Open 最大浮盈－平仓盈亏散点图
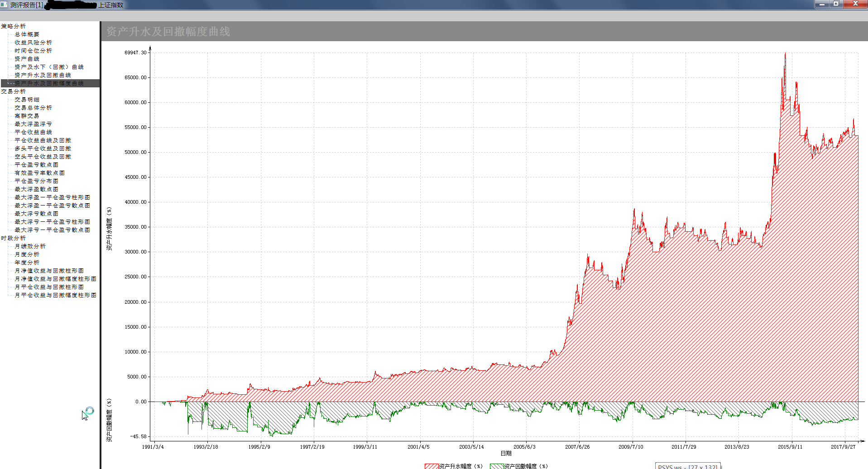The width and height of the screenshot is (868, 469). tap(52, 206)
